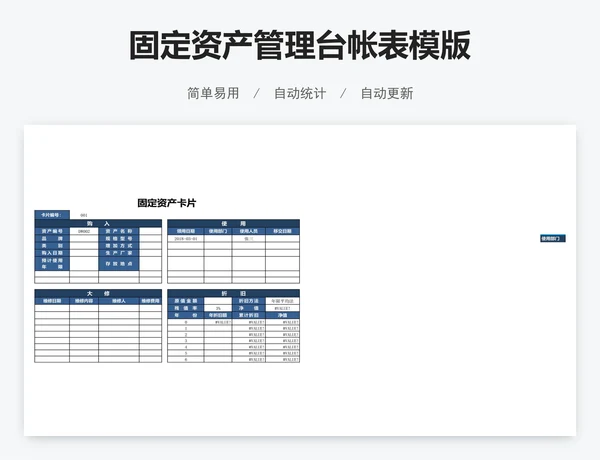Click the 净值 header beside 累计折旧
This screenshot has width=600, height=460.
point(282,315)
